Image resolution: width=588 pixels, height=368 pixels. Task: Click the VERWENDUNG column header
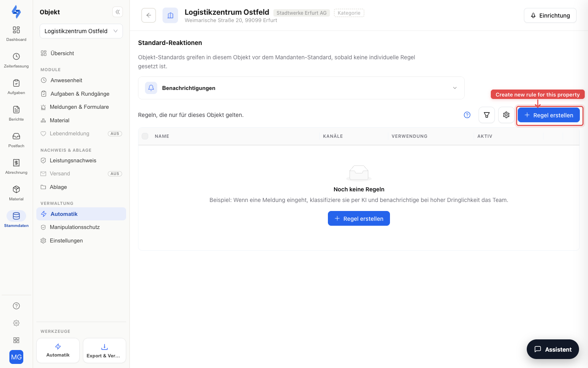coord(410,136)
